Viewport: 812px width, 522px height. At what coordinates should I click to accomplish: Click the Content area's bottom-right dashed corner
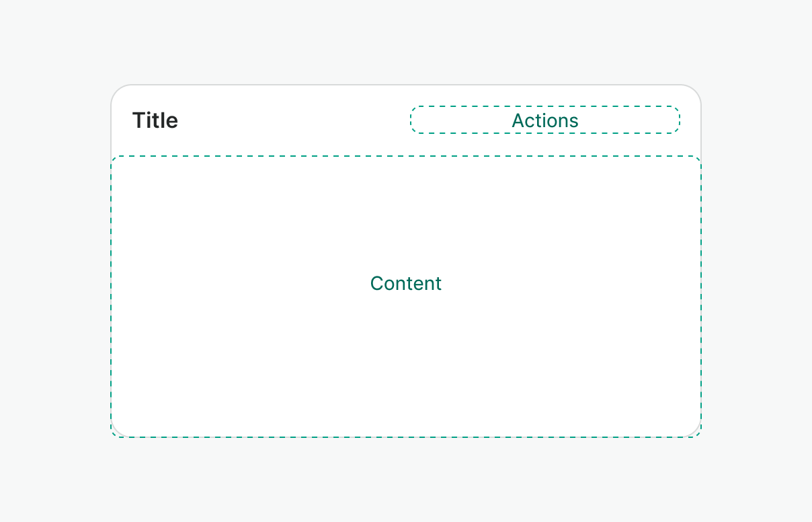(697, 433)
